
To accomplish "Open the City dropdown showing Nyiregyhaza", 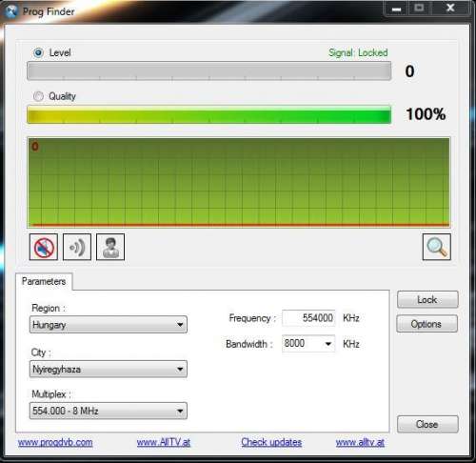I will 109,369.
